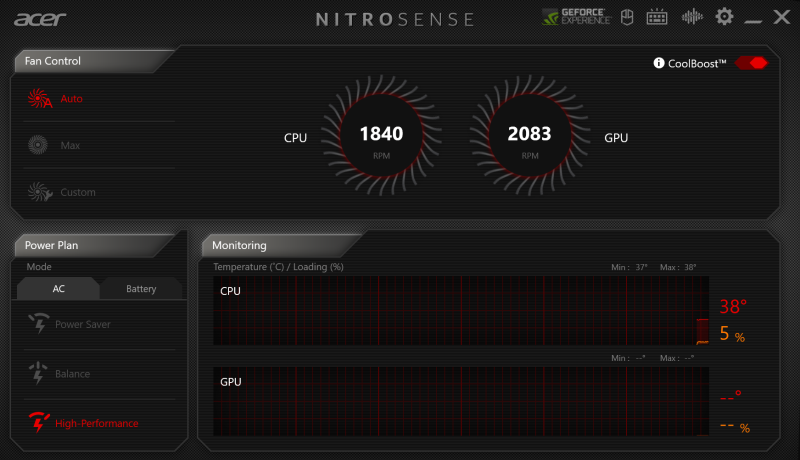This screenshot has width=800, height=460.
Task: Select the Custom fan mode icon
Action: [x=40, y=192]
